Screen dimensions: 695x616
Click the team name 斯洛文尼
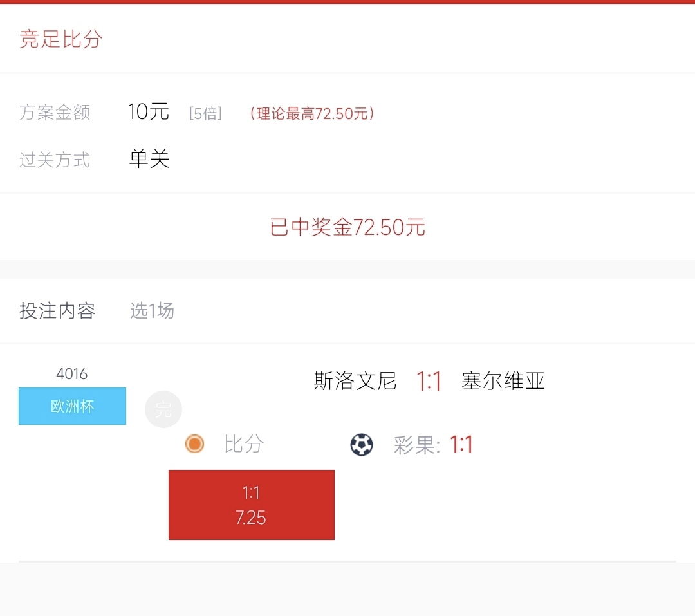tap(355, 381)
